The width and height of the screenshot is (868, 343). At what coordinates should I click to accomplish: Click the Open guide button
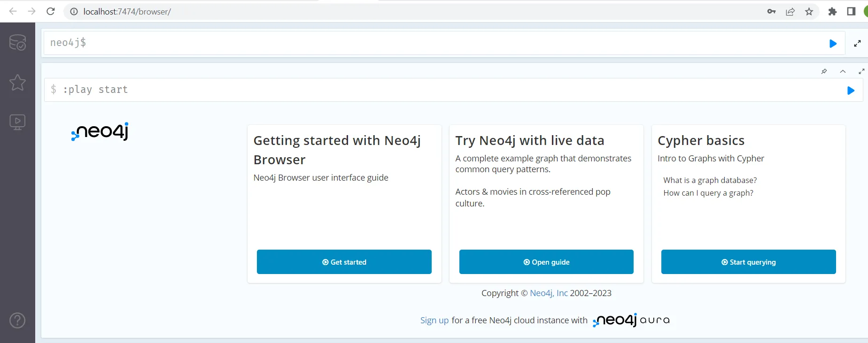[546, 262]
